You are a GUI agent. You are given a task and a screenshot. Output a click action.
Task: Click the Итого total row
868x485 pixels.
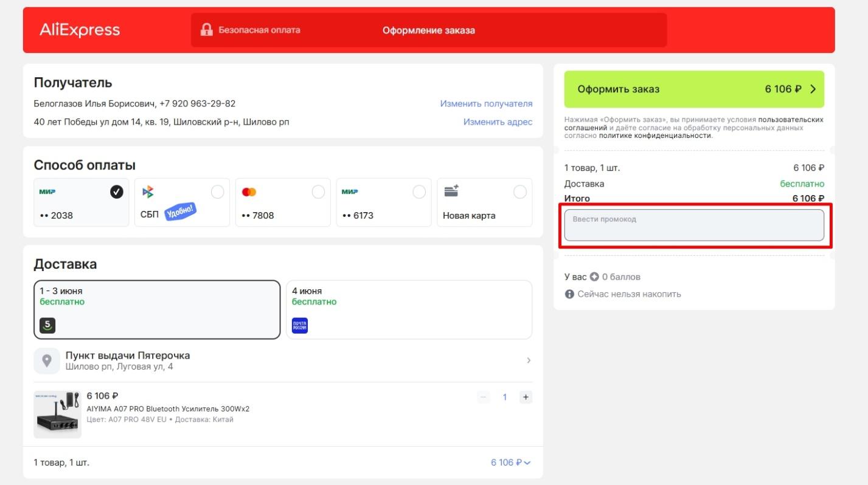pyautogui.click(x=694, y=199)
